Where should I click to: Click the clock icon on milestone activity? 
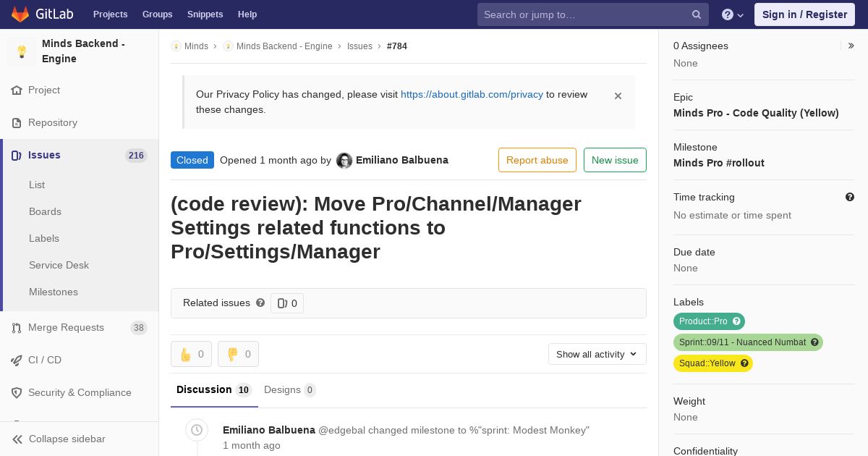(197, 430)
